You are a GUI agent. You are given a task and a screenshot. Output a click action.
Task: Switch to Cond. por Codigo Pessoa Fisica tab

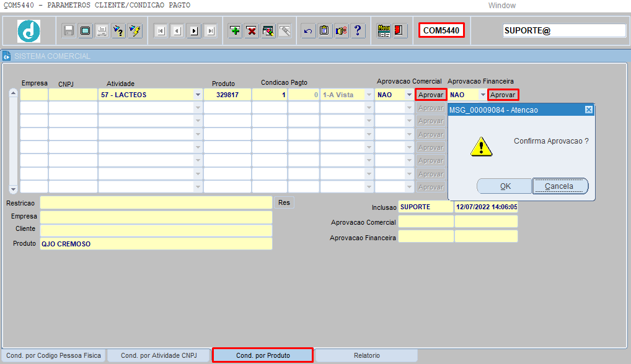coord(53,355)
